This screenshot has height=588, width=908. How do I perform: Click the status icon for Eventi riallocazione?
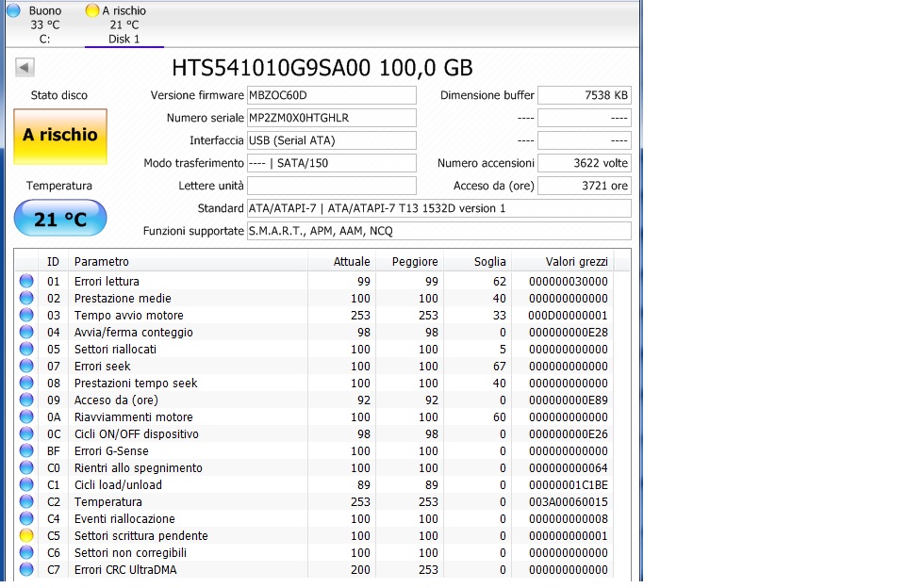[26, 518]
